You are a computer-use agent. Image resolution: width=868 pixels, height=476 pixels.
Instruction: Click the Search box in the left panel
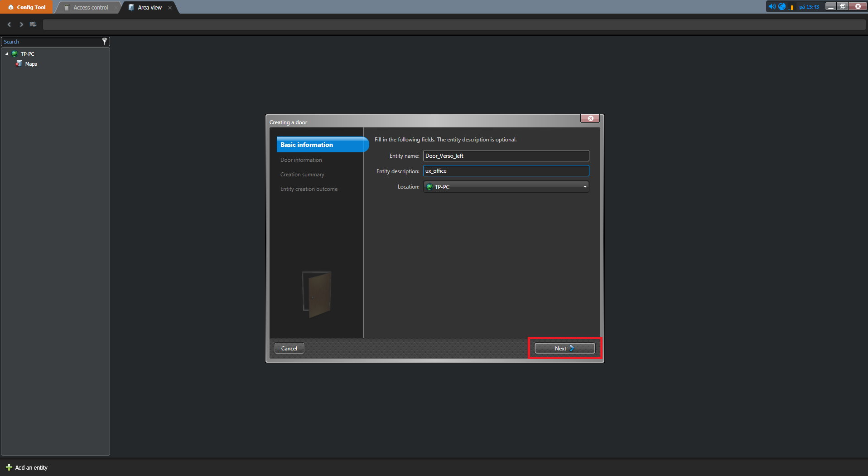pos(51,42)
